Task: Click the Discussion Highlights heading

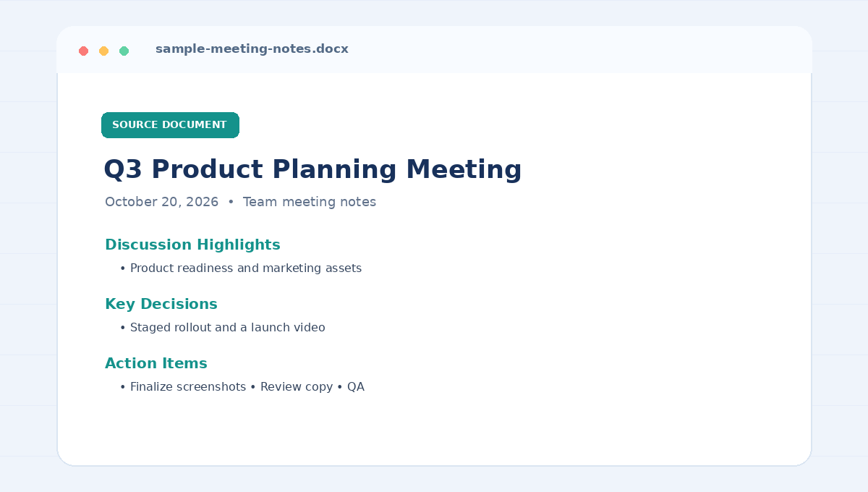Action: coord(192,245)
